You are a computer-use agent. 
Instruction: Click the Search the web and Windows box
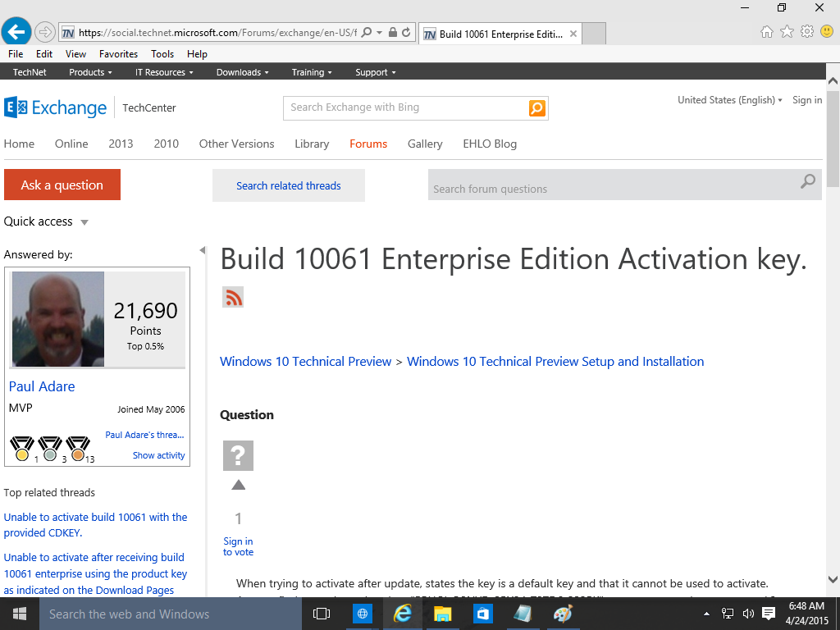coord(171,614)
